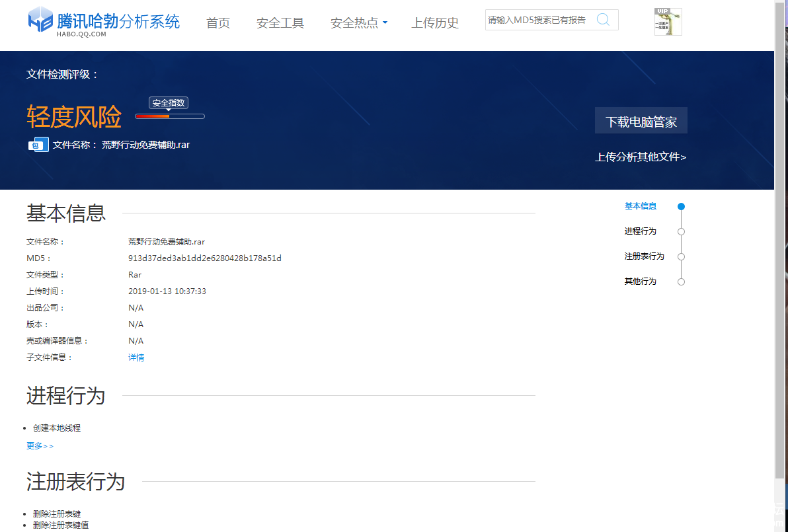Select the 注册表行为 timeline dot

681,256
